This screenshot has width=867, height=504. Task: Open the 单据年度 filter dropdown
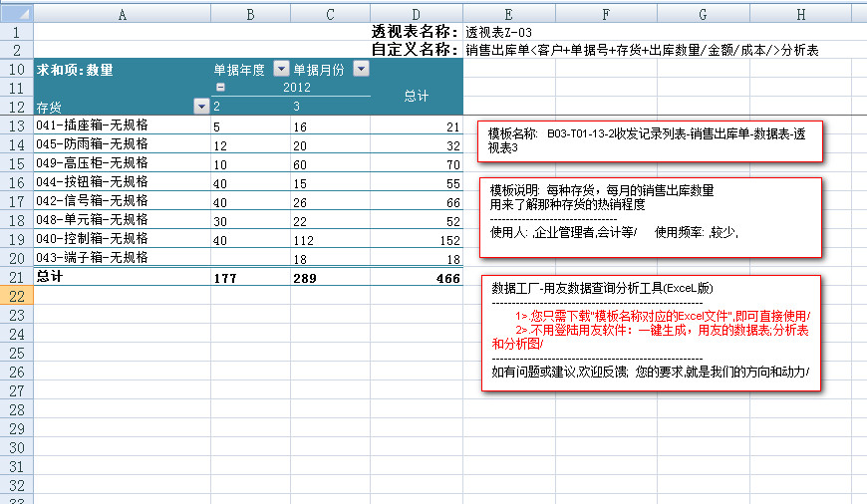click(280, 70)
